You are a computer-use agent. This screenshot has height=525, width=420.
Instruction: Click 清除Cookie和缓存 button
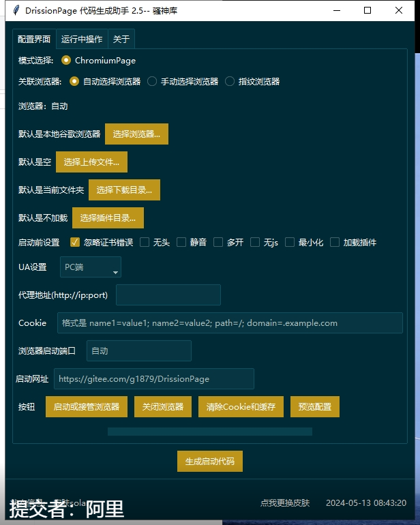tap(241, 407)
